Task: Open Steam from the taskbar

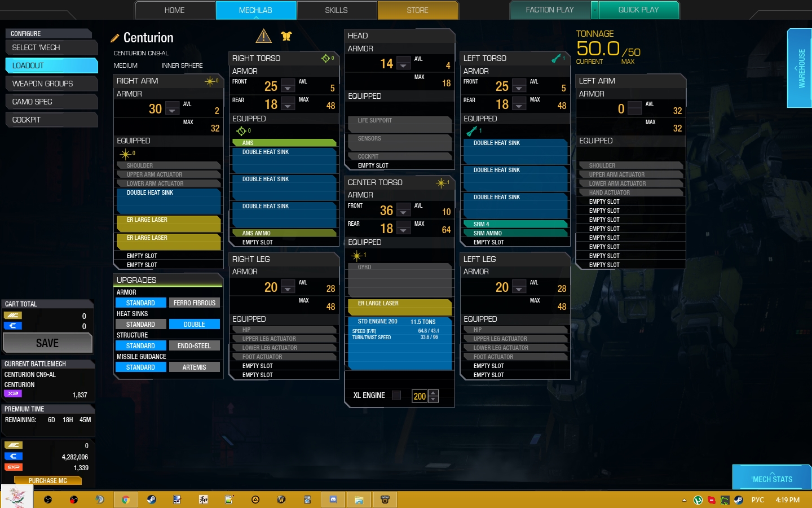Action: (x=152, y=500)
